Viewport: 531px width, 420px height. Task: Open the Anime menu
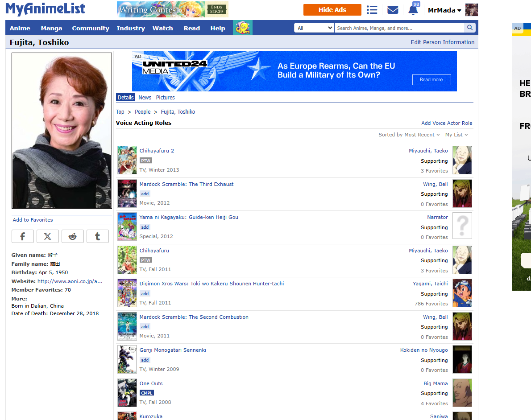pos(20,28)
